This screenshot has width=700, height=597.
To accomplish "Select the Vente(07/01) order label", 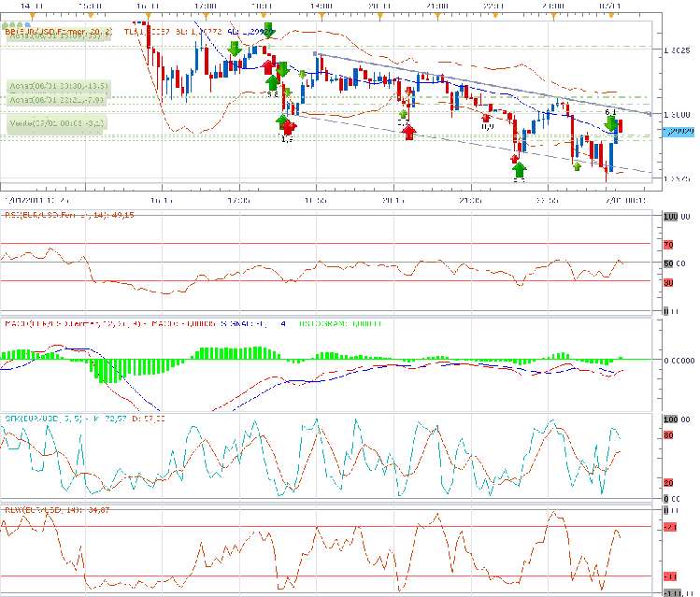I will click(56, 121).
